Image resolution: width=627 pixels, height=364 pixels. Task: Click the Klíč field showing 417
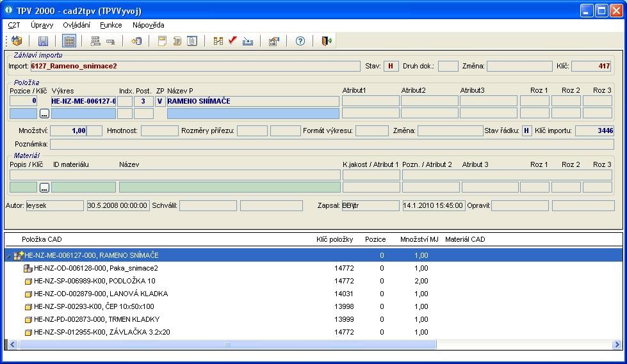pos(591,66)
